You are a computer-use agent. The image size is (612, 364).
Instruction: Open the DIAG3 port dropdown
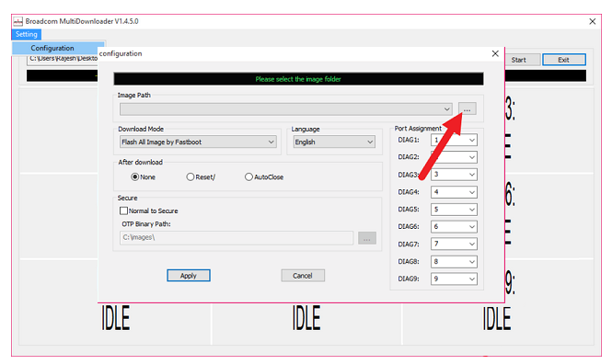pos(454,175)
